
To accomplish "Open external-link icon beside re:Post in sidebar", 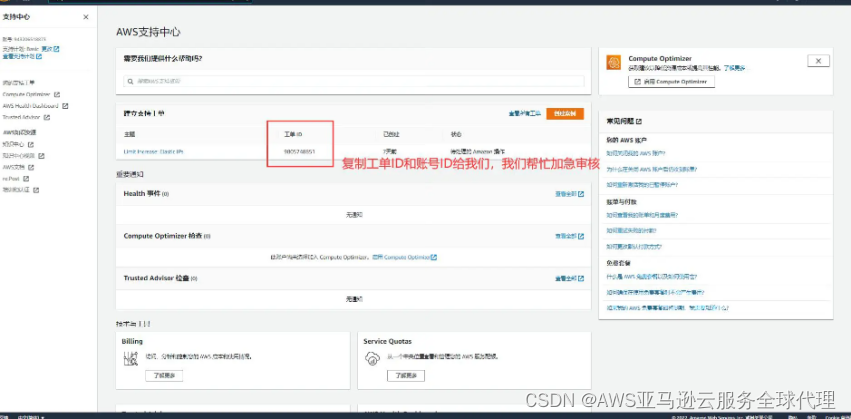I will pos(26,179).
